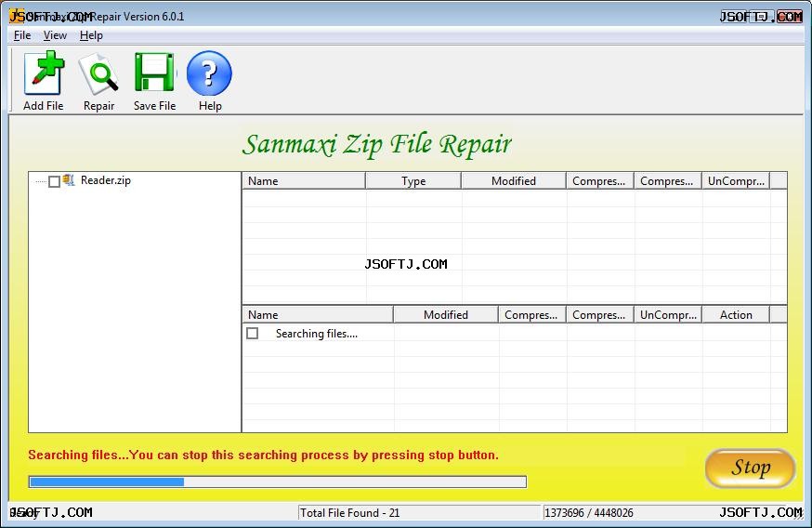Click the red 'Searching files...' status message
This screenshot has width=812, height=528.
tap(263, 455)
